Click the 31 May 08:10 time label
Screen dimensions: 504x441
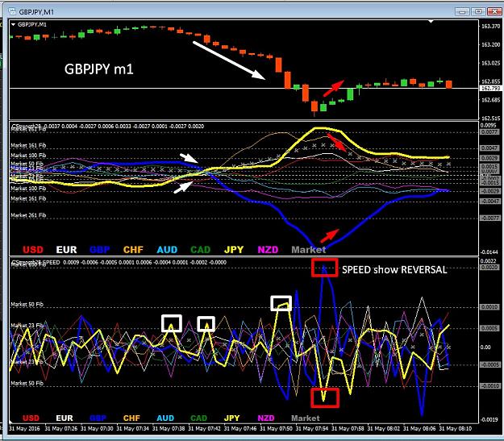456,428
